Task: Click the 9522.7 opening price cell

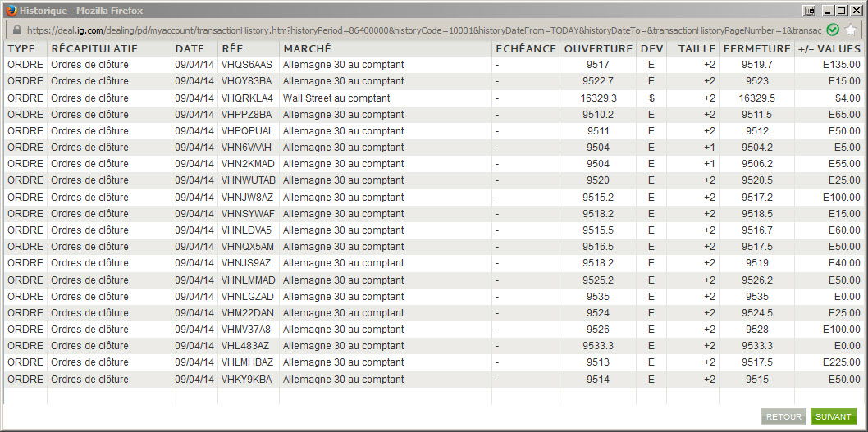Action: point(598,81)
